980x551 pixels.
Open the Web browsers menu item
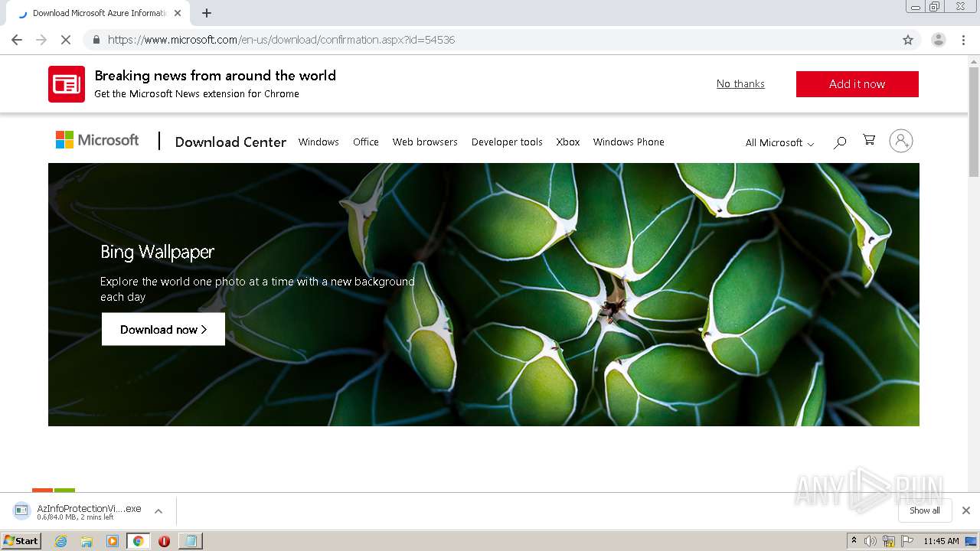click(425, 142)
